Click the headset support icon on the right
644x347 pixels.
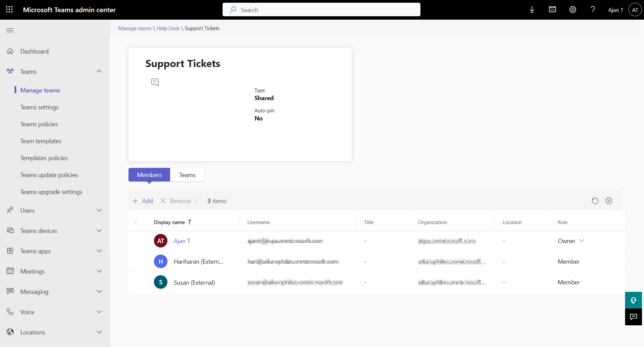tap(633, 300)
